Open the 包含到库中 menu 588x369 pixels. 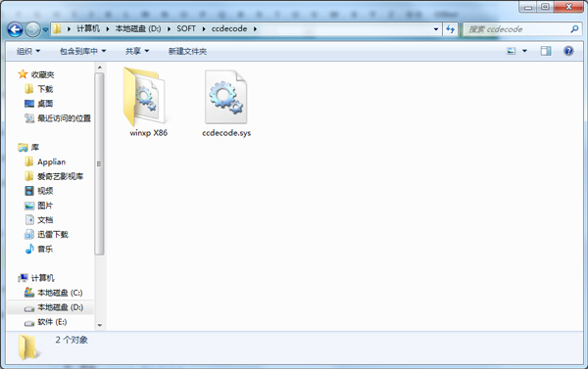click(x=82, y=51)
